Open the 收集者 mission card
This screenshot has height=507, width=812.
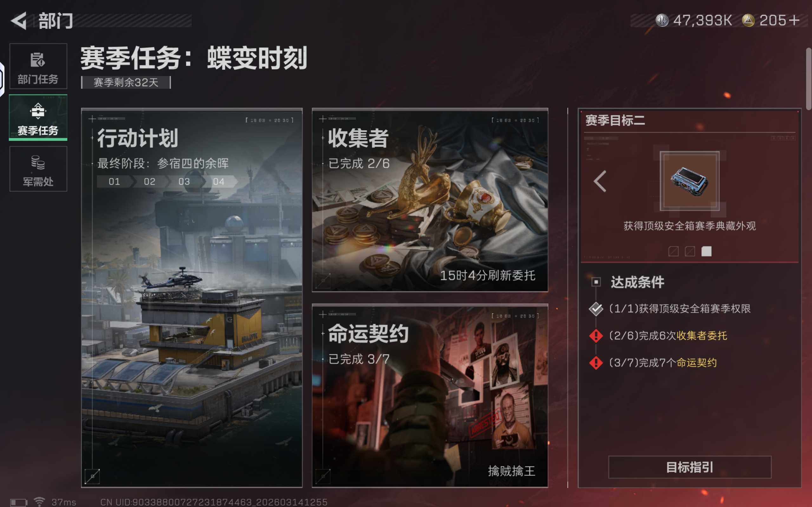pos(430,200)
